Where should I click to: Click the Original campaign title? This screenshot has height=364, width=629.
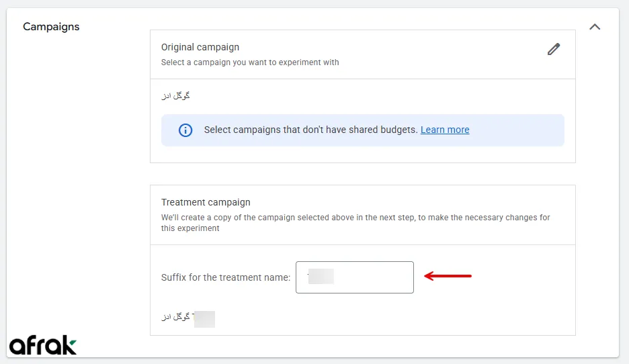[x=200, y=47]
